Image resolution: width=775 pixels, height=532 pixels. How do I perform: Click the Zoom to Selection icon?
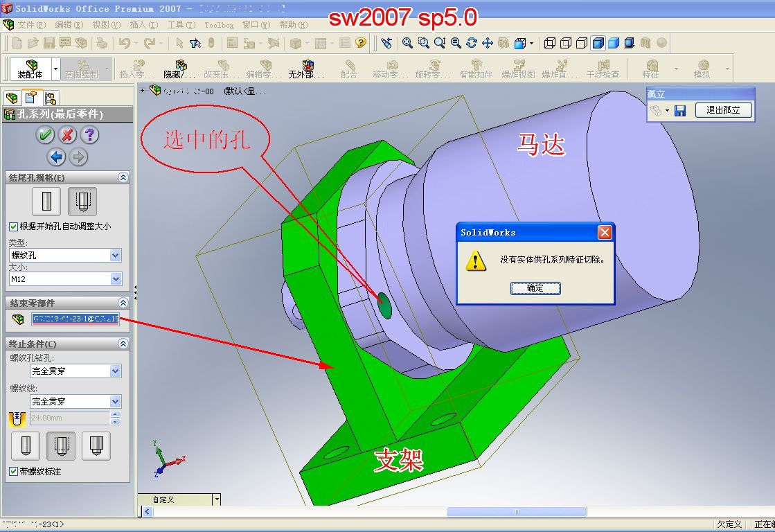click(456, 43)
